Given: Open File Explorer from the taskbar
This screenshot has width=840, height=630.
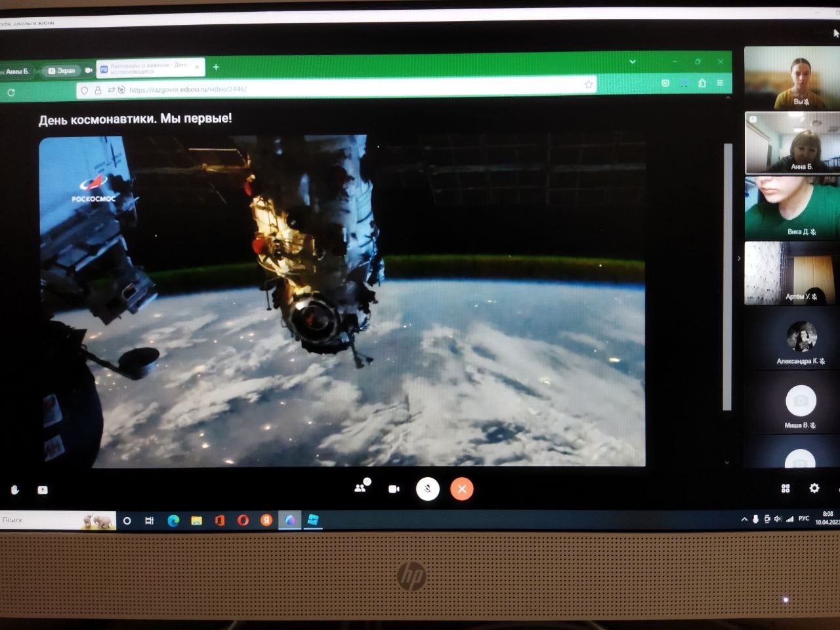Looking at the screenshot, I should 196,520.
